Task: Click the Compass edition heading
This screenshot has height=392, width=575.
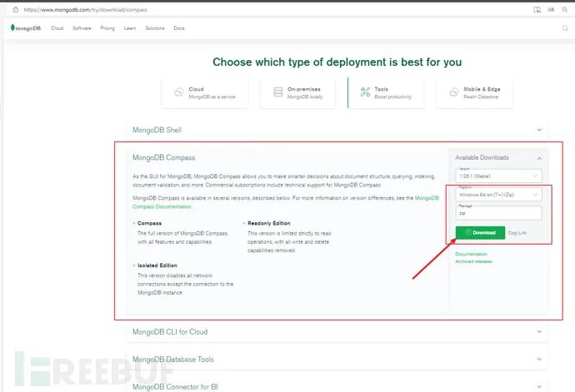Action: click(149, 223)
